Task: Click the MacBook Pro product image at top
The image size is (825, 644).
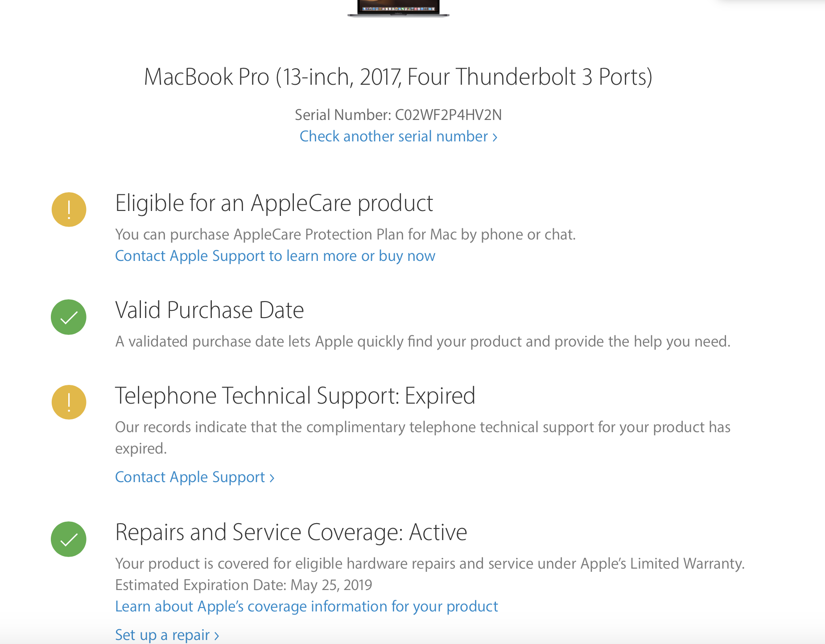Action: tap(398, 8)
